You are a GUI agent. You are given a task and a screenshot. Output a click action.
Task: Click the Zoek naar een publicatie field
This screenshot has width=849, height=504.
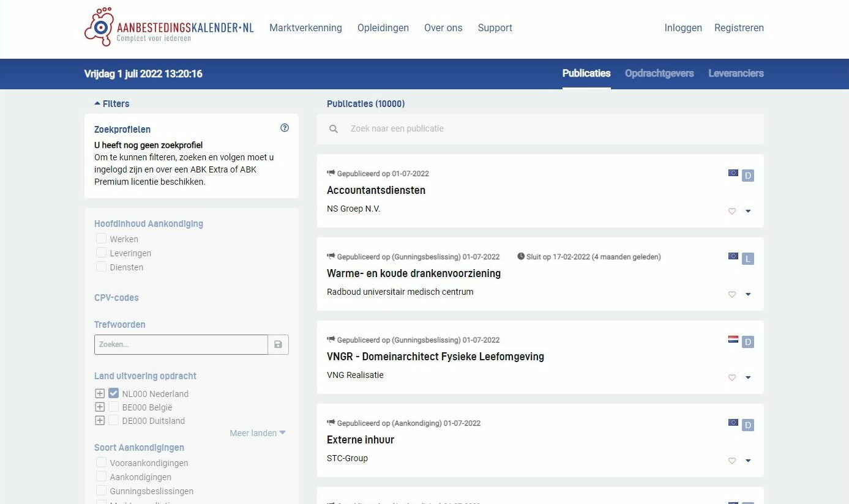pyautogui.click(x=539, y=129)
